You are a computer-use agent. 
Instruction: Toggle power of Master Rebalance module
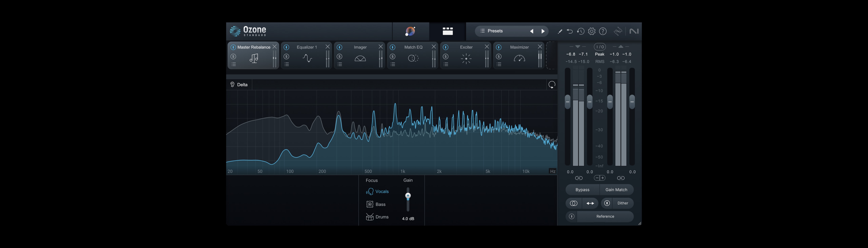(233, 47)
